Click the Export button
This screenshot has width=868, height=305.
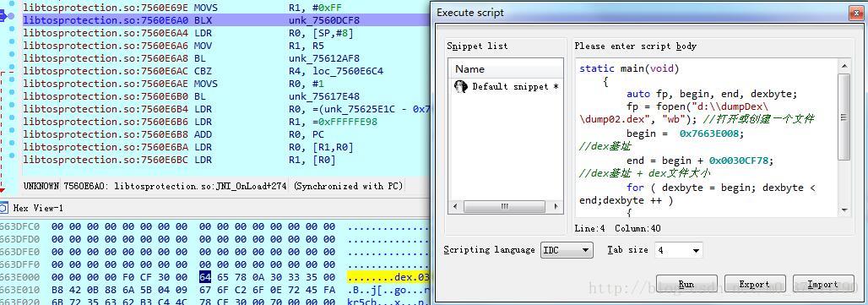point(755,285)
